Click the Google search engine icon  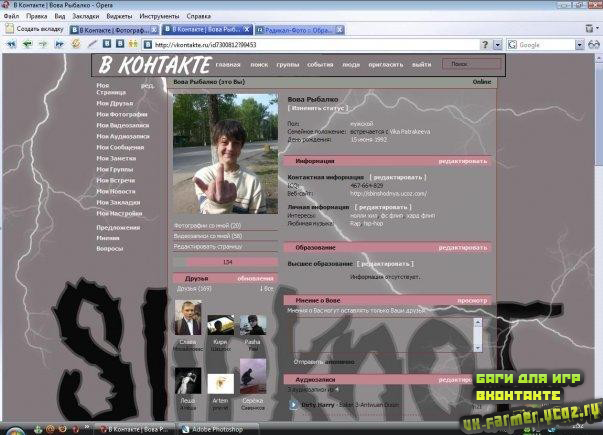pyautogui.click(x=512, y=45)
